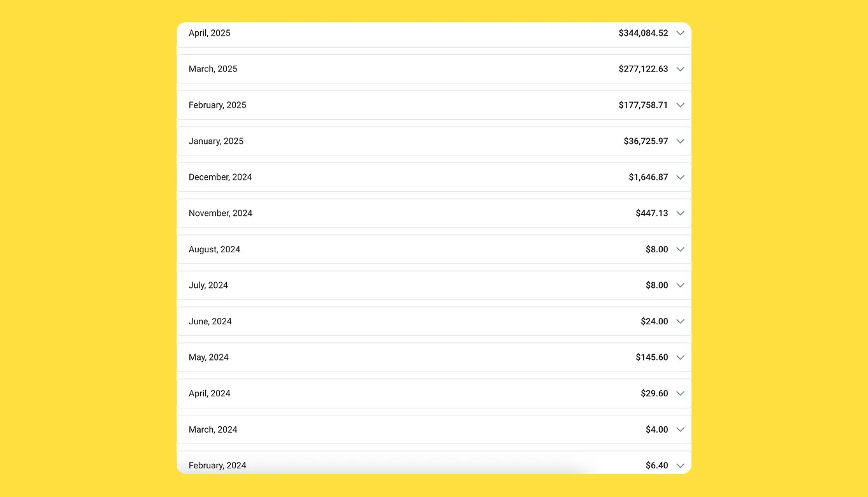Open the May, 2024 dropdown arrow
Image resolution: width=868 pixels, height=497 pixels.
click(680, 357)
